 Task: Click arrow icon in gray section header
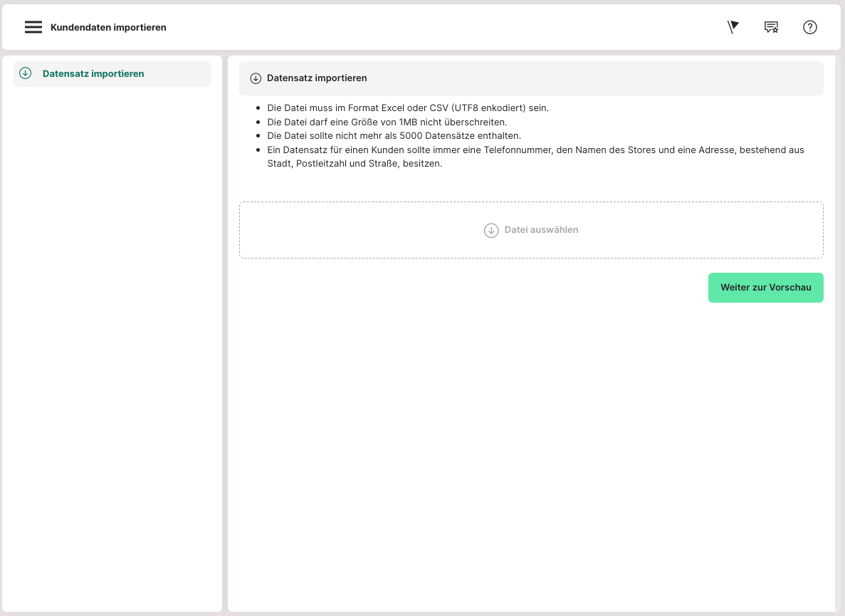[256, 78]
